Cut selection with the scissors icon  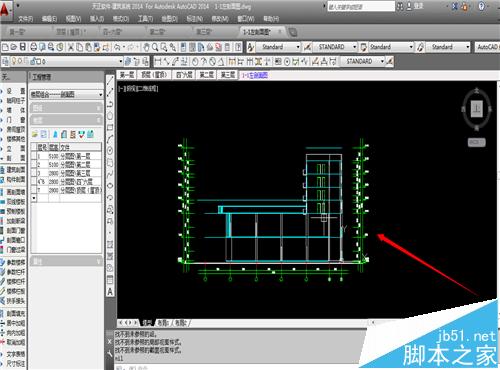[x=71, y=47]
